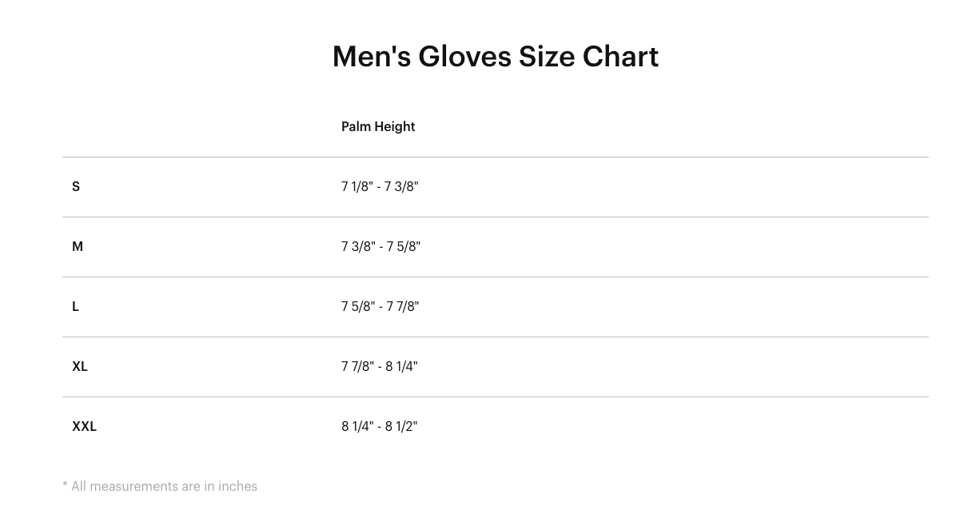Click the 7 5/8" - 7 7/8" measurement
Image resolution: width=980 pixels, height=510 pixels.
point(380,306)
